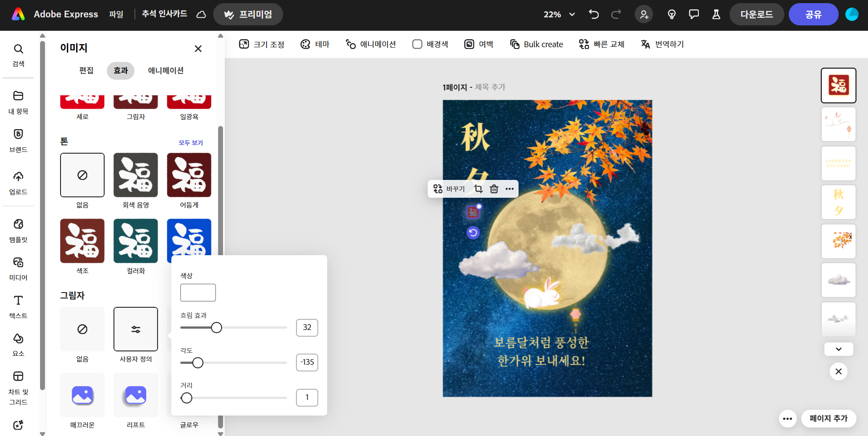868x436 pixels.
Task: Click the 흐림 효과 blur slider handle
Action: 216,328
